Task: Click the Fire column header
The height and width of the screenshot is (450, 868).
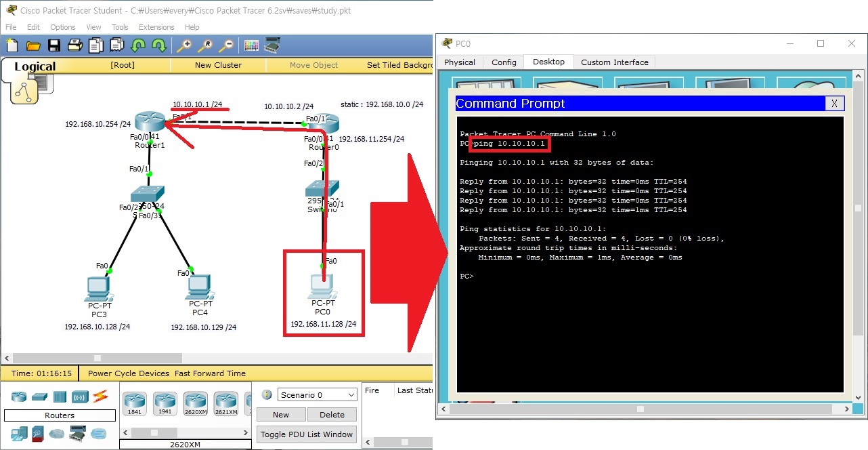Action: click(x=372, y=390)
